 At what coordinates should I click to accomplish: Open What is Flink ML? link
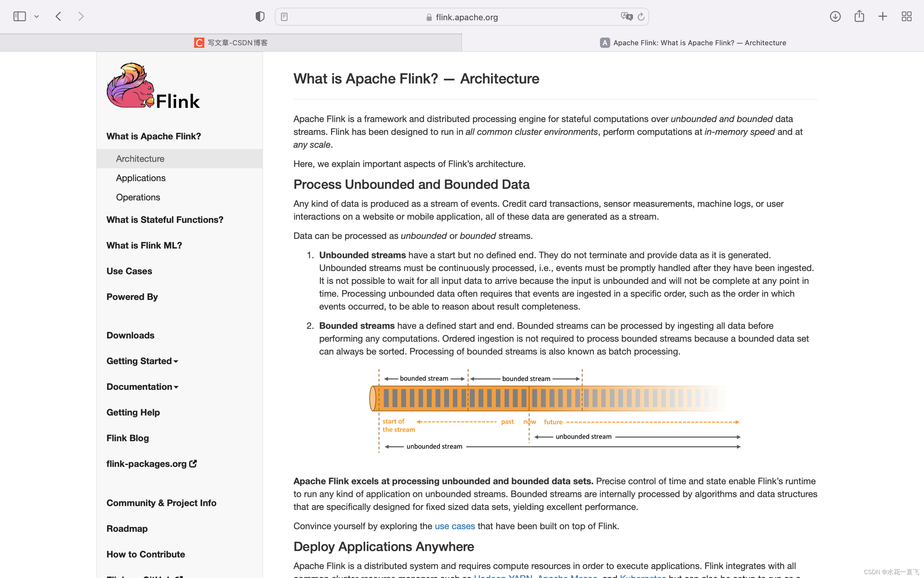[x=144, y=245]
